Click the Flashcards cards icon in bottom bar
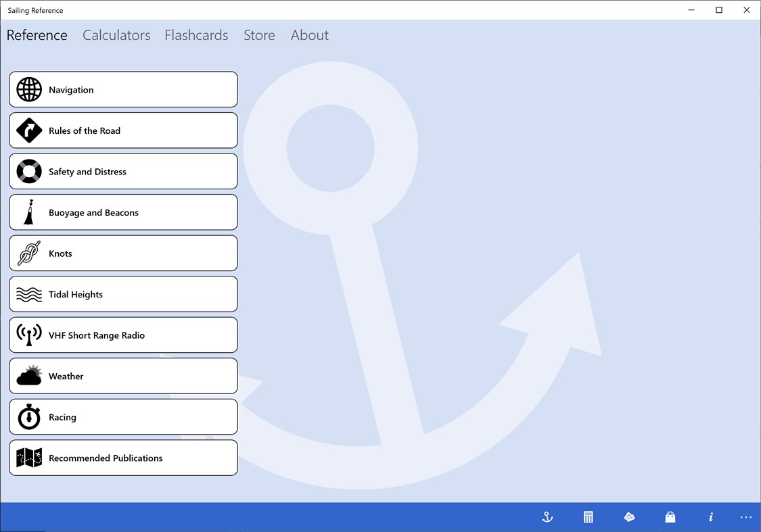The width and height of the screenshot is (761, 532). point(628,516)
